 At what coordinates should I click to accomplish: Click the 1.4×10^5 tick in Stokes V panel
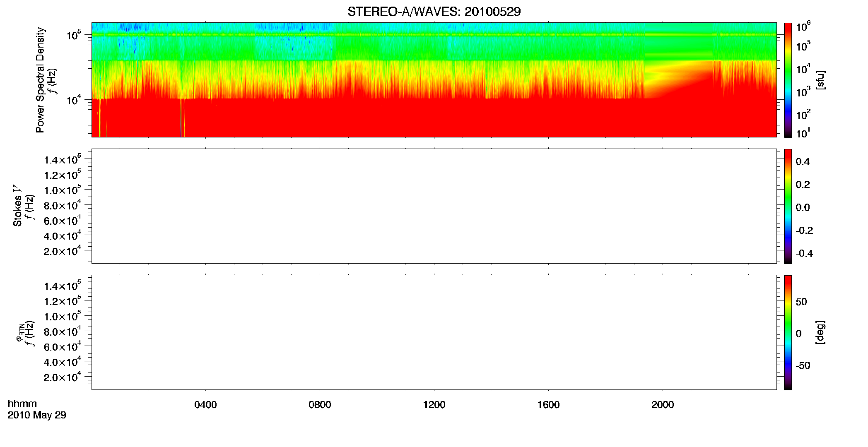[x=63, y=159]
